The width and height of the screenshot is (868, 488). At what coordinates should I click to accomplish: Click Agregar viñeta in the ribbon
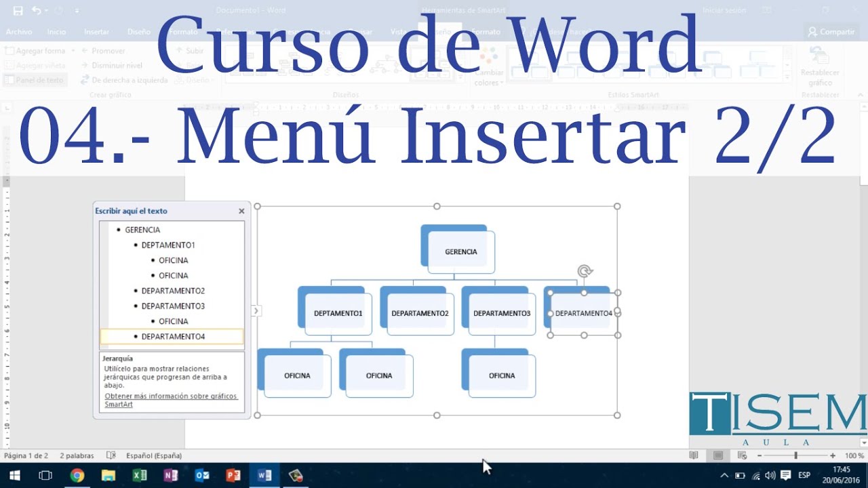pos(35,66)
